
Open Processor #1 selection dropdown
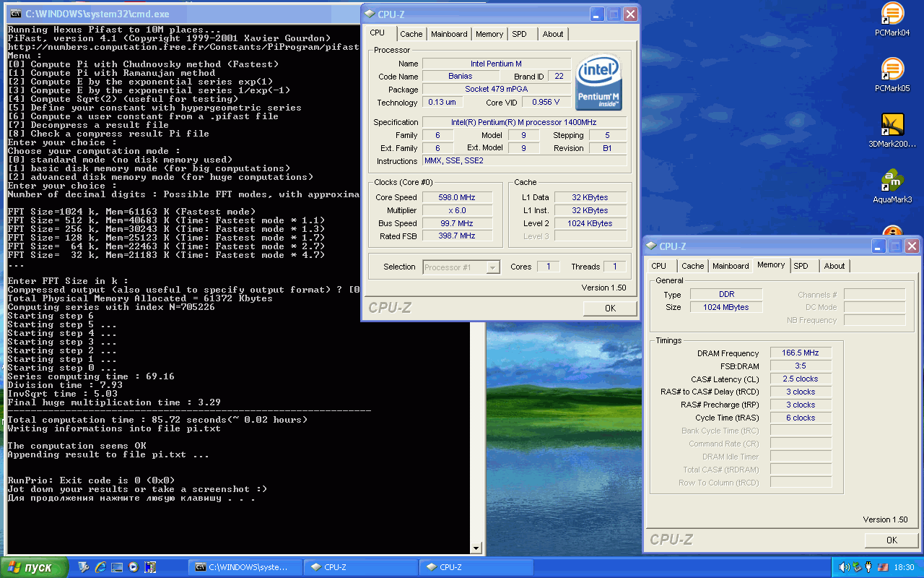[x=461, y=267]
